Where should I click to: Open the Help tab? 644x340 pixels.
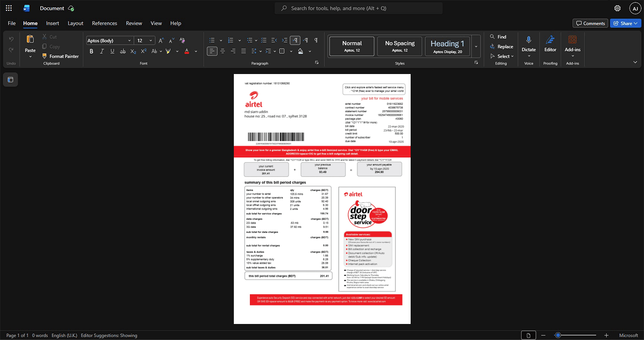click(175, 23)
